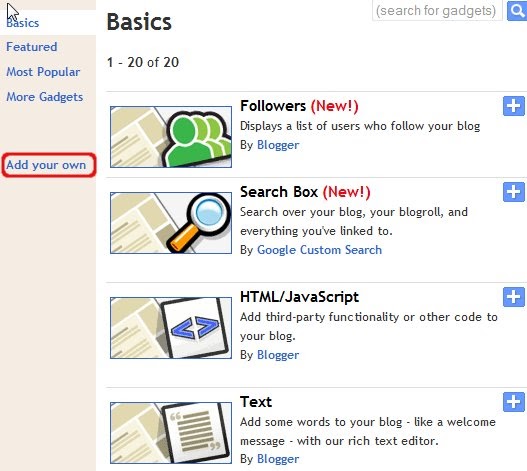Open the Featured gadgets category
Viewport: 527px width, 471px height.
click(x=32, y=47)
